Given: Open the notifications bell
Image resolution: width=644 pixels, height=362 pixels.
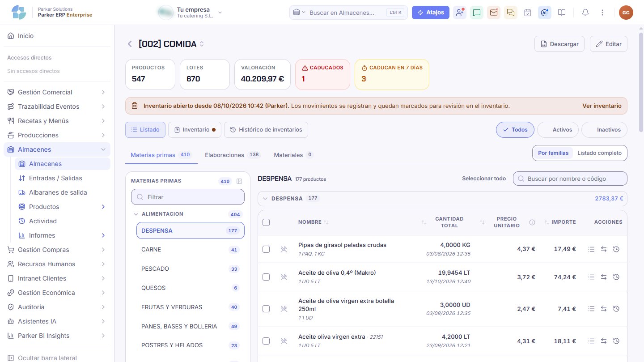Looking at the screenshot, I should pyautogui.click(x=585, y=13).
